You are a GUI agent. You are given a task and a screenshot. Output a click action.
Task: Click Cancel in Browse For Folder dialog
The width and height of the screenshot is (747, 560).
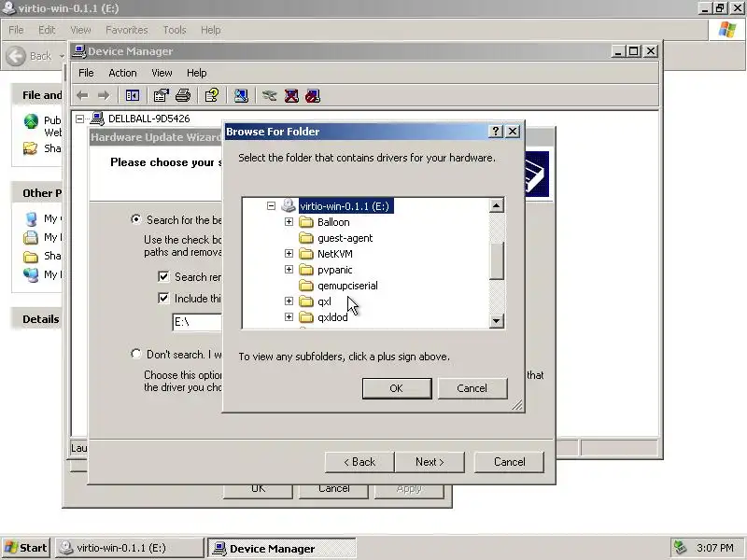pos(472,388)
